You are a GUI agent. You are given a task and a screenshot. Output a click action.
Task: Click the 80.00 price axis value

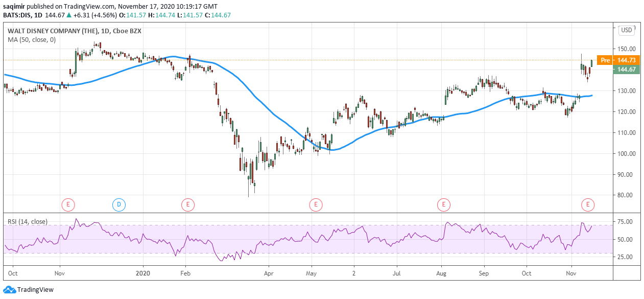625,196
